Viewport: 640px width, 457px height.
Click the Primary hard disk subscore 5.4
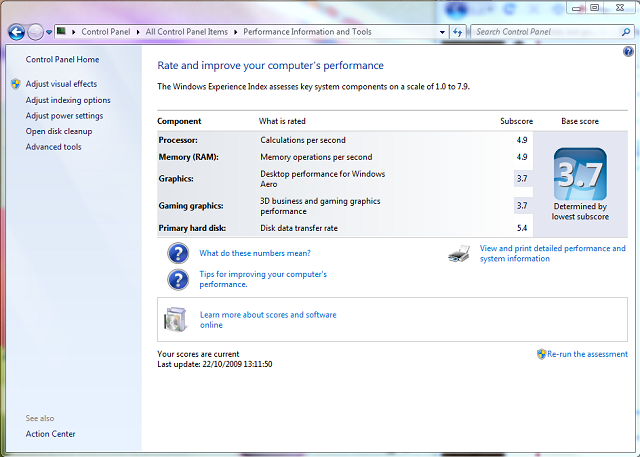522,228
